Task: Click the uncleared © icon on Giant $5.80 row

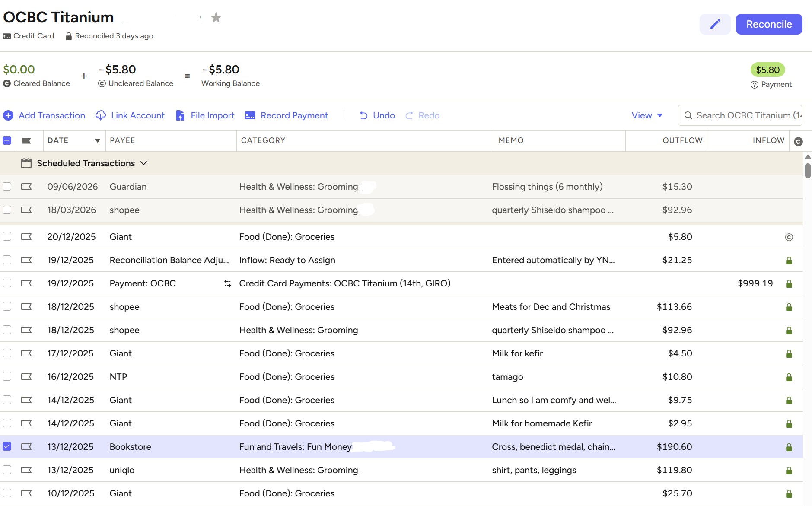Action: tap(788, 237)
